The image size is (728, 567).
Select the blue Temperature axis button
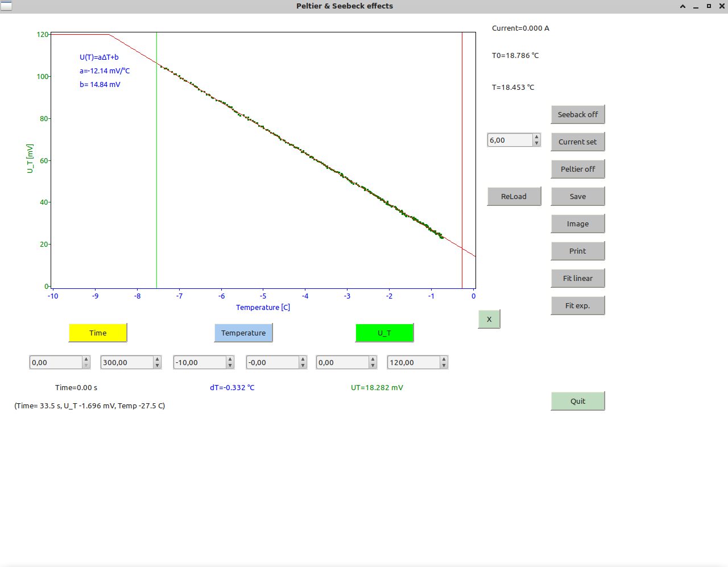click(x=243, y=333)
